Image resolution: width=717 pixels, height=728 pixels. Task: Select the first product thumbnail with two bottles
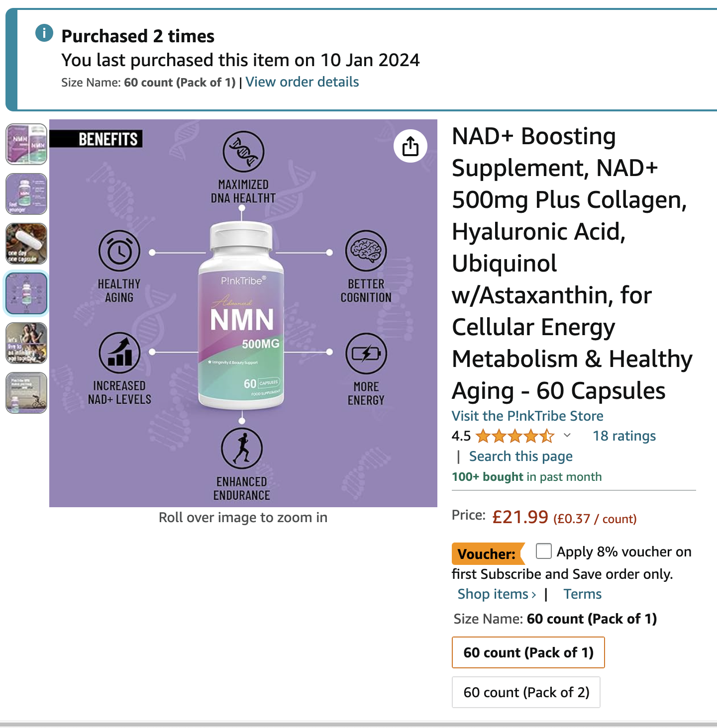tap(26, 144)
